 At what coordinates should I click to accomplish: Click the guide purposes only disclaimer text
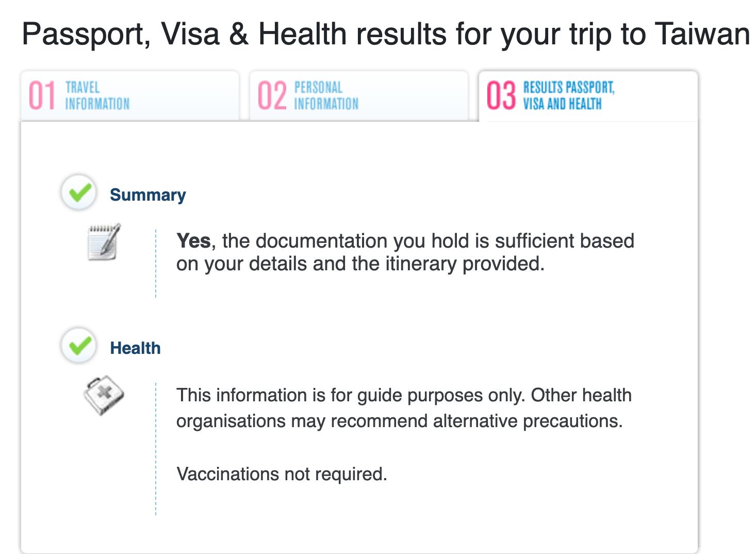coord(403,408)
